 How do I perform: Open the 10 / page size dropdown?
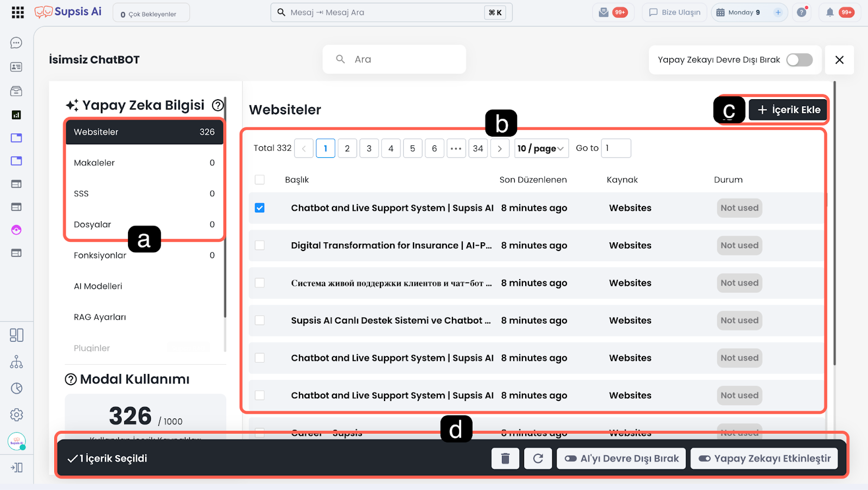pos(541,149)
